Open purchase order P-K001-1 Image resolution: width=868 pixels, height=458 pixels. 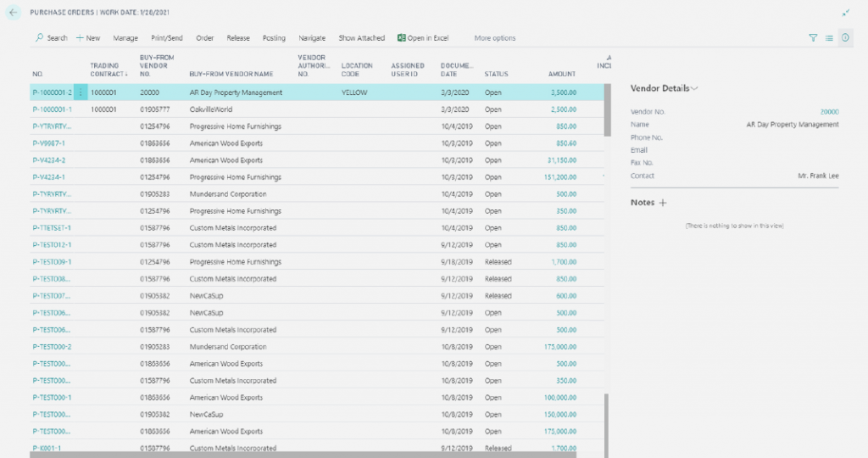[x=47, y=448]
